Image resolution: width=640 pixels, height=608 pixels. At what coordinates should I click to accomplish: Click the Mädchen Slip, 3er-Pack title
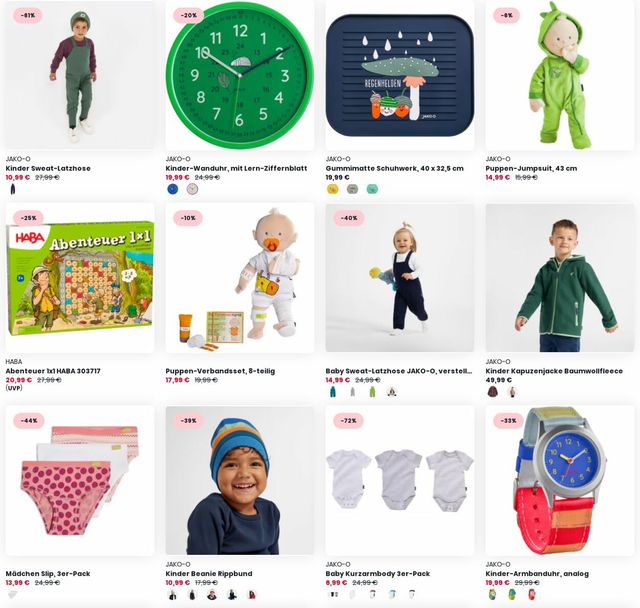click(x=48, y=573)
